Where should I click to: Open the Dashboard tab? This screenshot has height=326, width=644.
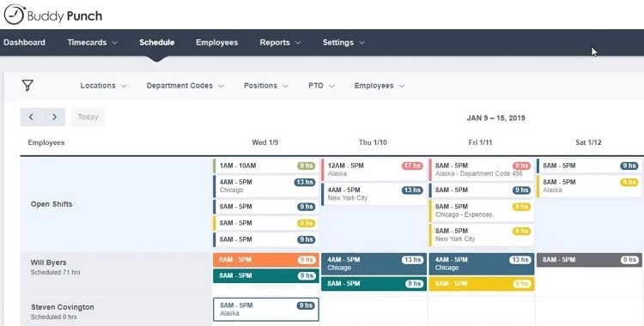pyautogui.click(x=24, y=42)
